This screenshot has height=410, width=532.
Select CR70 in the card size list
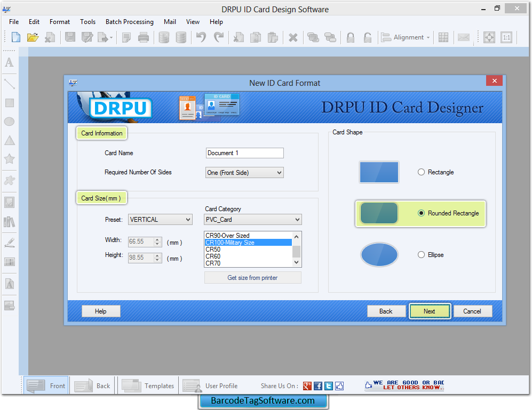pyautogui.click(x=248, y=263)
